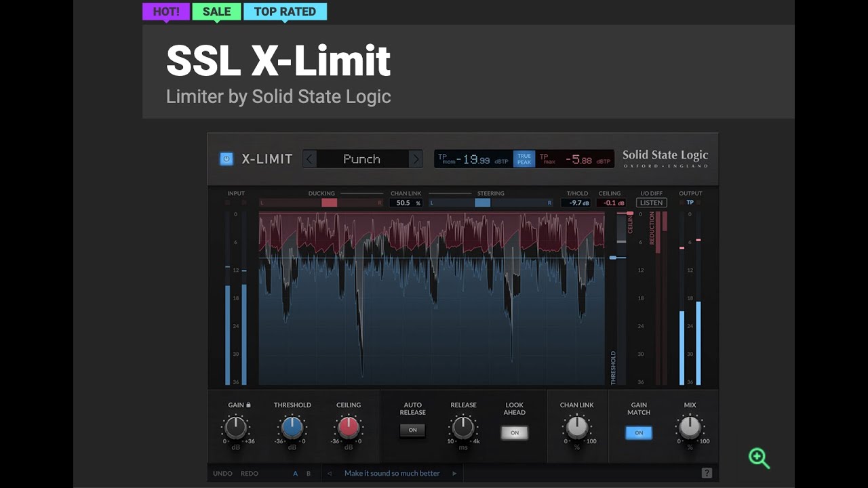Click the Chan Link percentage knob
The height and width of the screenshot is (488, 868).
[577, 428]
